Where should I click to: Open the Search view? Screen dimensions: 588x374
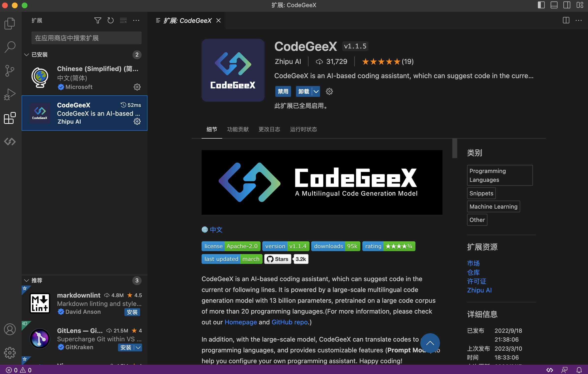tap(10, 47)
